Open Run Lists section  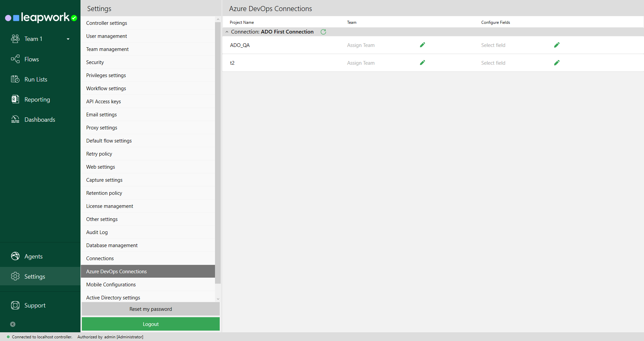[40, 79]
